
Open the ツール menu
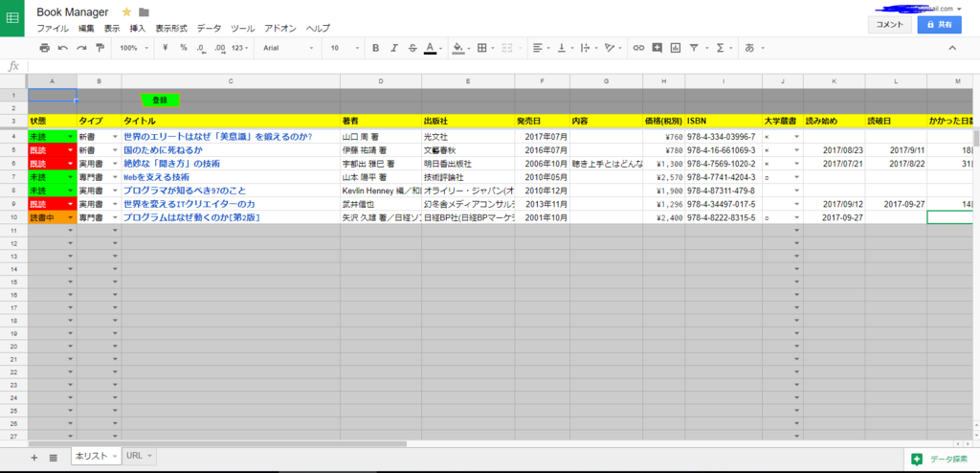[x=242, y=28]
